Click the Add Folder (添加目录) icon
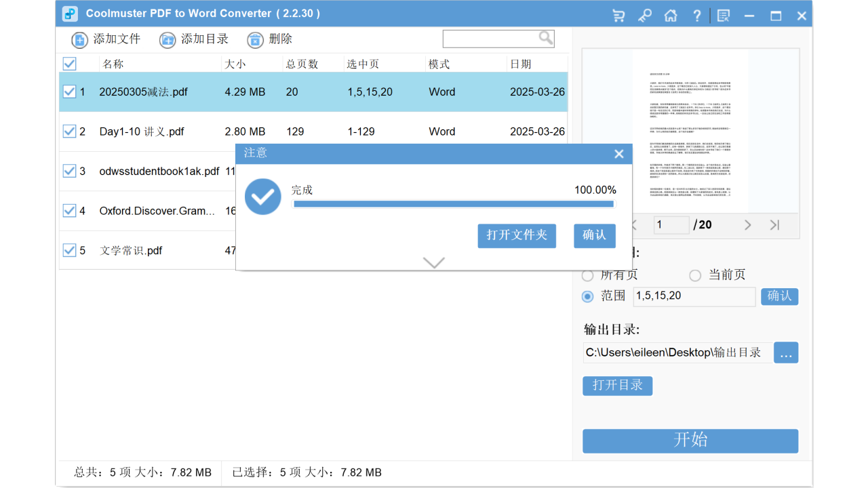 click(x=167, y=39)
